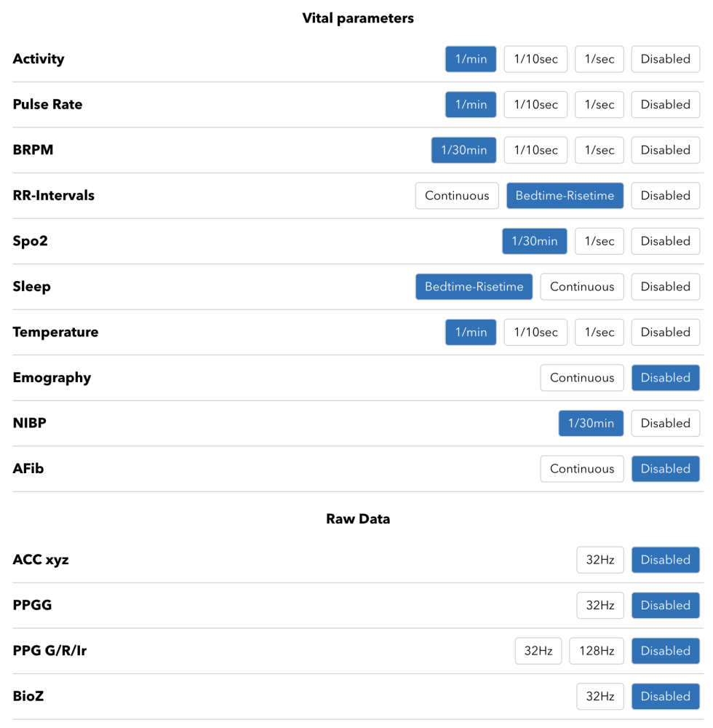Viewport: 713px width, 728px height.
Task: Disable RR-Intervals recording
Action: [x=665, y=196]
